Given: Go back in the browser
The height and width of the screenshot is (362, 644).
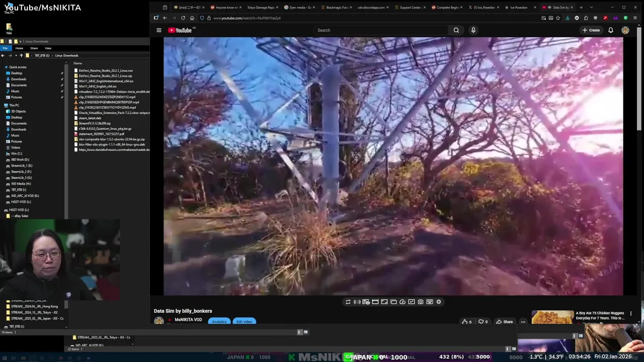Looking at the screenshot, I should tap(165, 18).
